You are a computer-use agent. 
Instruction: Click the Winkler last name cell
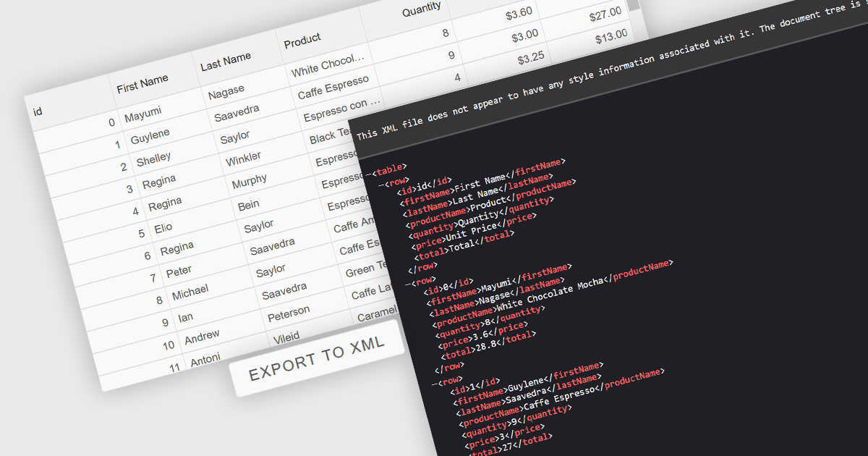[245, 159]
